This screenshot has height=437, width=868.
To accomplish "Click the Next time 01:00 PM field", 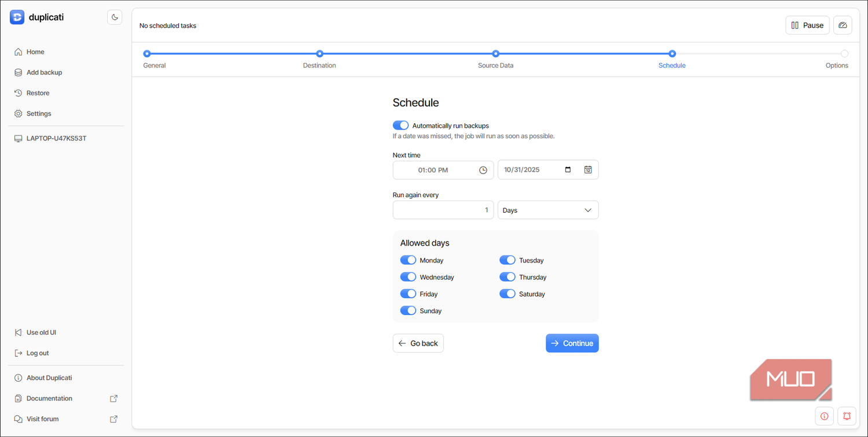I will pos(443,170).
